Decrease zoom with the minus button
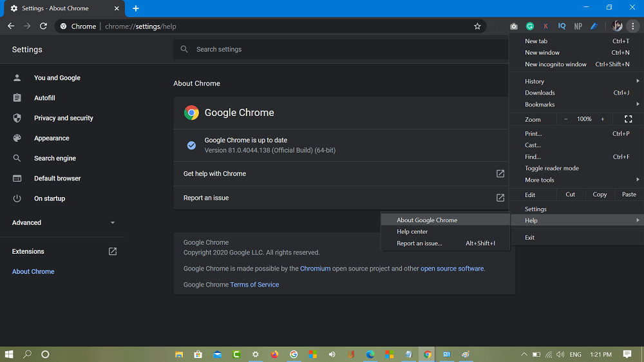Viewport: 644px width, 362px height. pyautogui.click(x=565, y=119)
